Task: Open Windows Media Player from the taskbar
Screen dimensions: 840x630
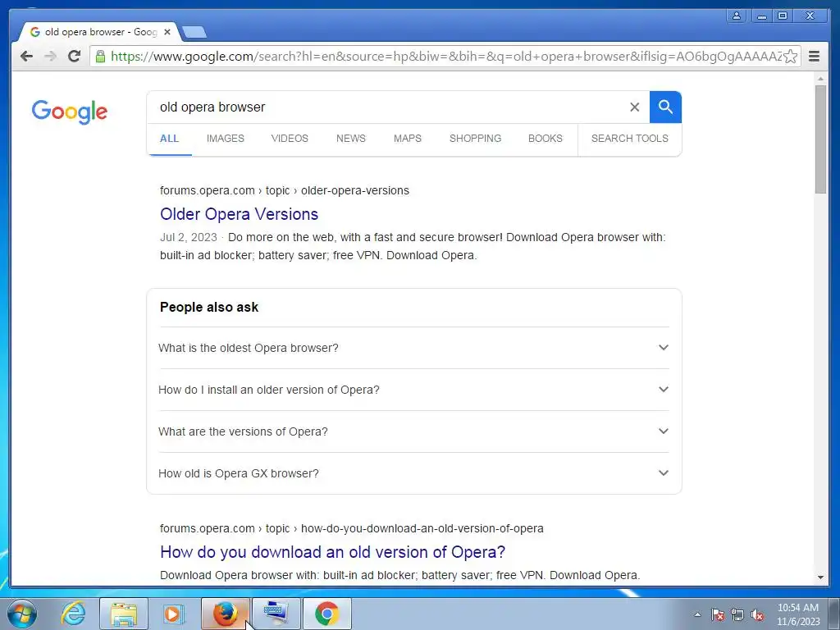Action: pos(173,614)
